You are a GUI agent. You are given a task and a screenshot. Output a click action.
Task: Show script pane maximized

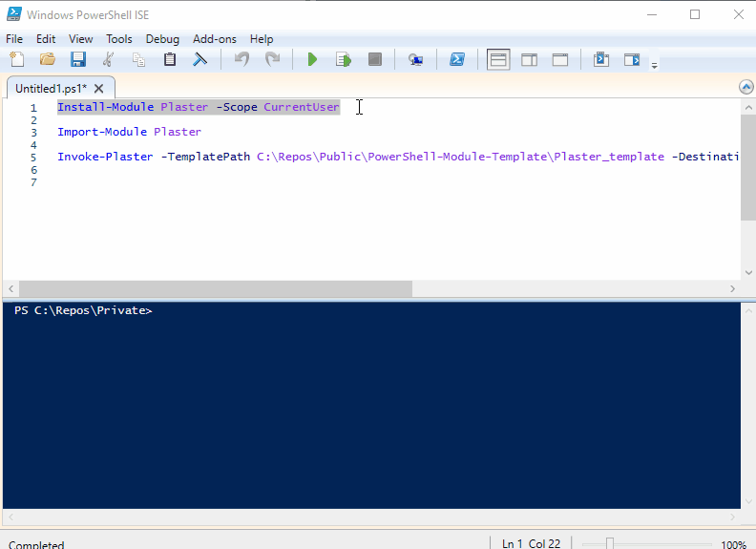pos(559,59)
